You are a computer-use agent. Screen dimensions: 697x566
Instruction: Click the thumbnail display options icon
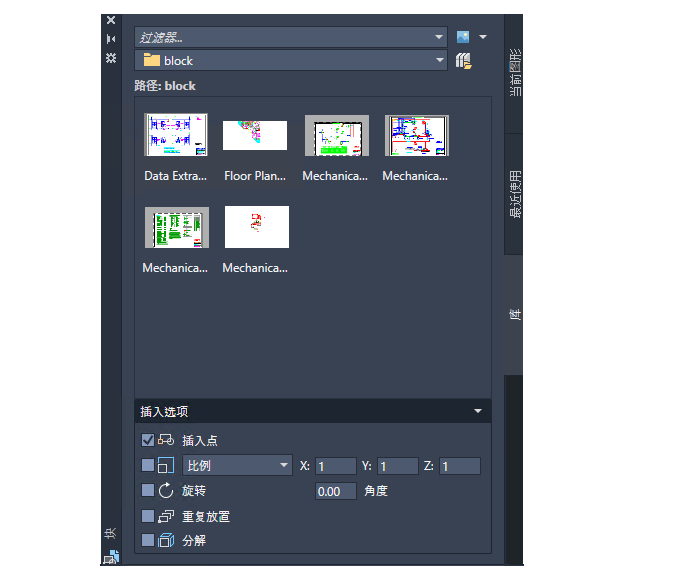463,37
